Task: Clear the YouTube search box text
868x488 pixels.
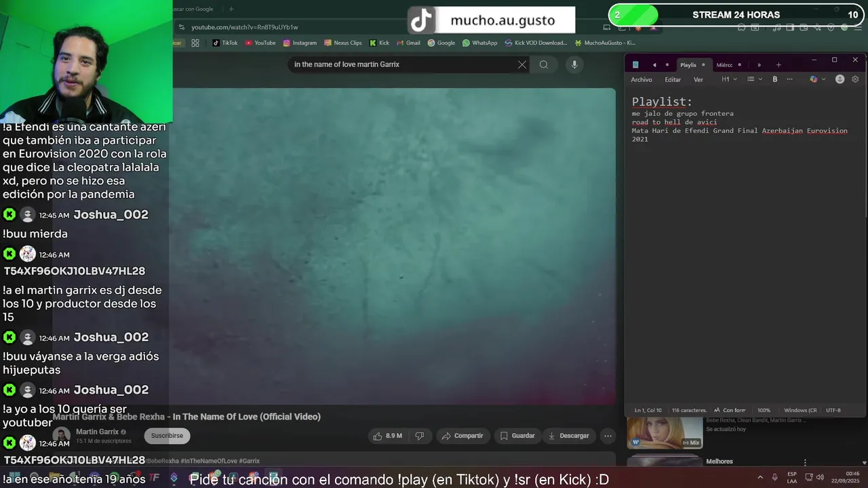Action: 522,64
